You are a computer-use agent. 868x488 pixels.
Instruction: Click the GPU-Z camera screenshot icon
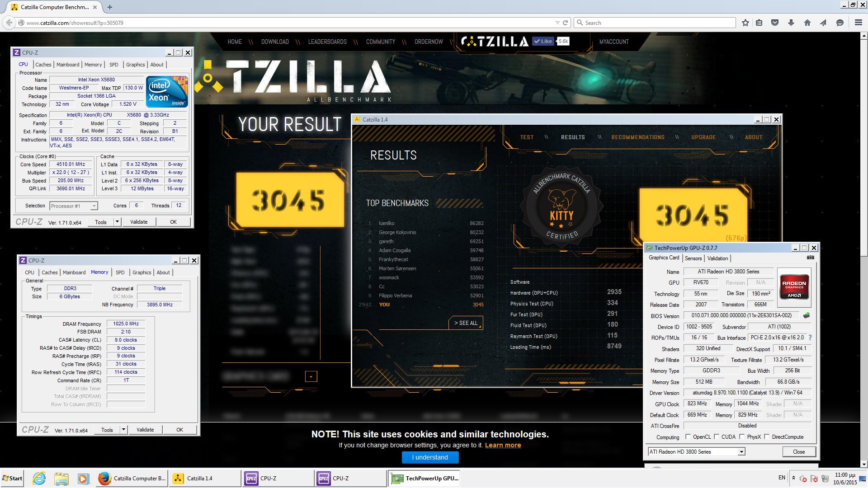point(810,258)
